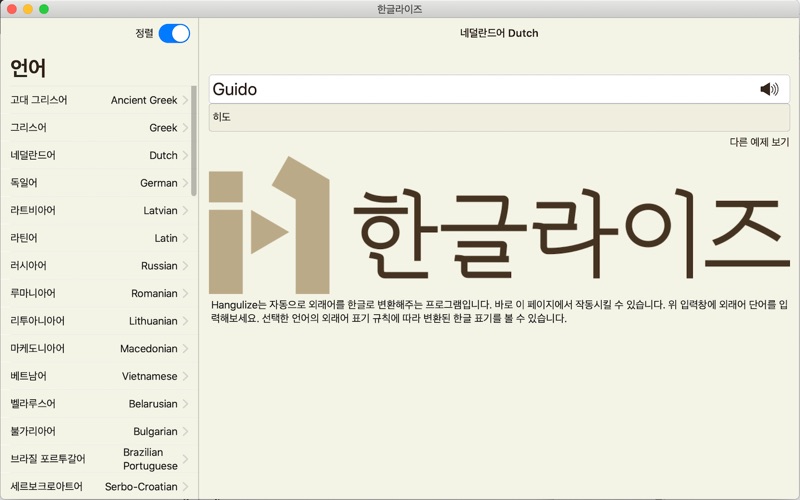Open the Brazilian Portuguese row chevron
The image size is (800, 500).
pos(185,459)
